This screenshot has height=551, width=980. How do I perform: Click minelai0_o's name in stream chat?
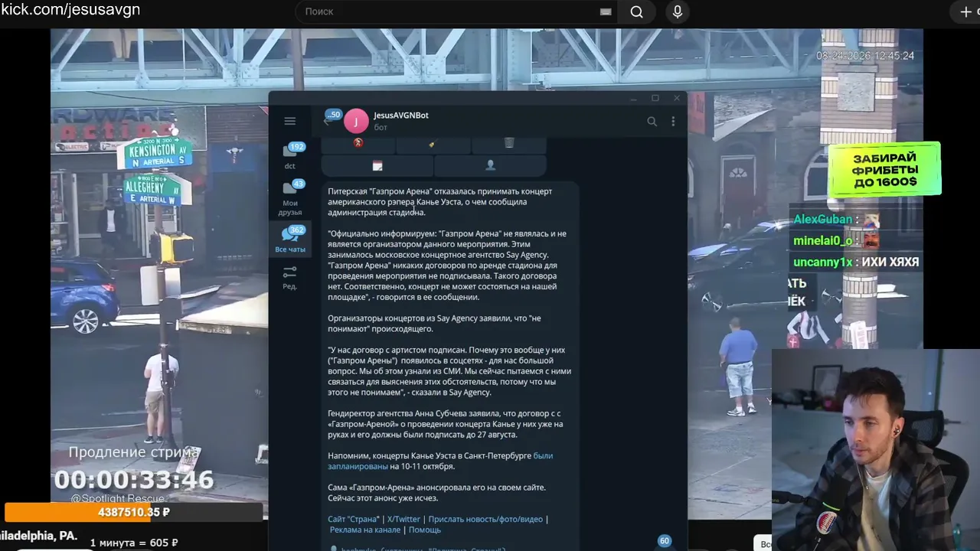pyautogui.click(x=822, y=241)
